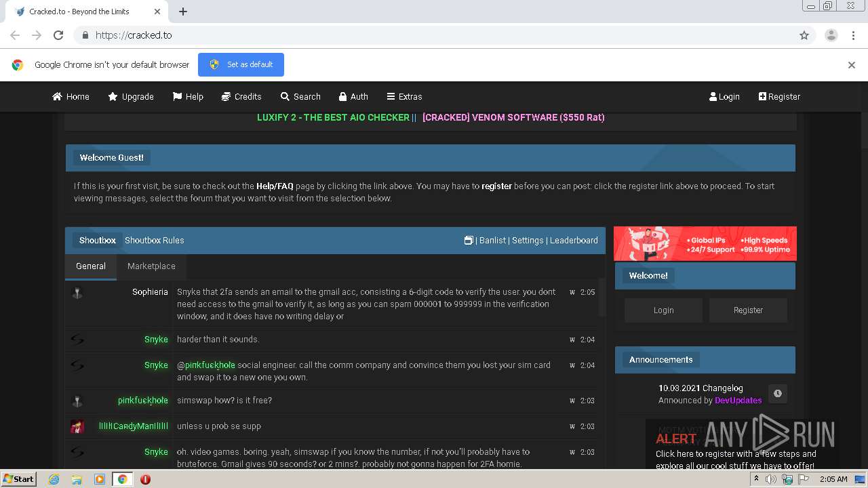Open IIIIICandyManIIIII's profile name

[134, 426]
